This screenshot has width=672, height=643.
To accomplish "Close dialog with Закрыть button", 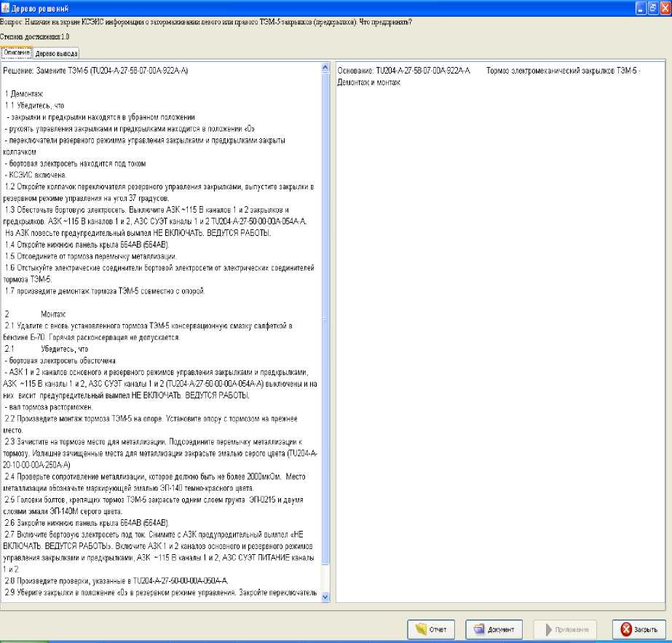I will click(x=639, y=629).
